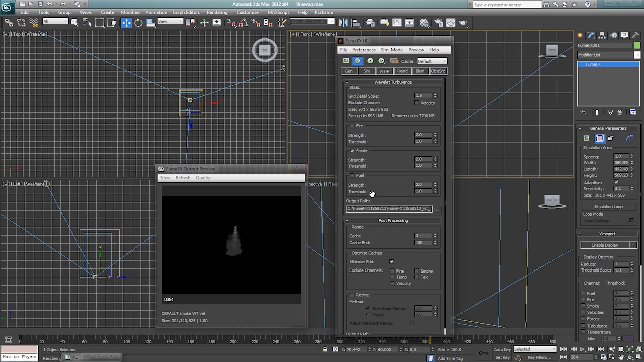Viewport: 644px width, 362px height.
Task: Choose the Rectangular Selection Region tool
Action: click(x=100, y=22)
